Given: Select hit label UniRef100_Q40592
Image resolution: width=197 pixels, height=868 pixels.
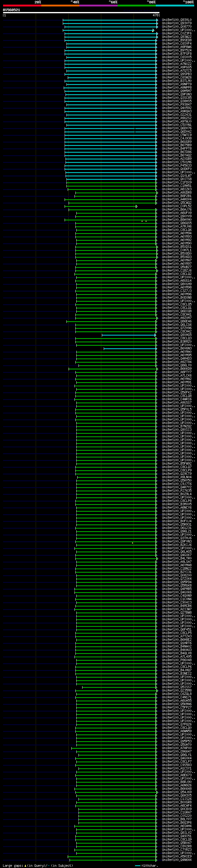Looking at the screenshot, I should pyautogui.click(x=177, y=108).
